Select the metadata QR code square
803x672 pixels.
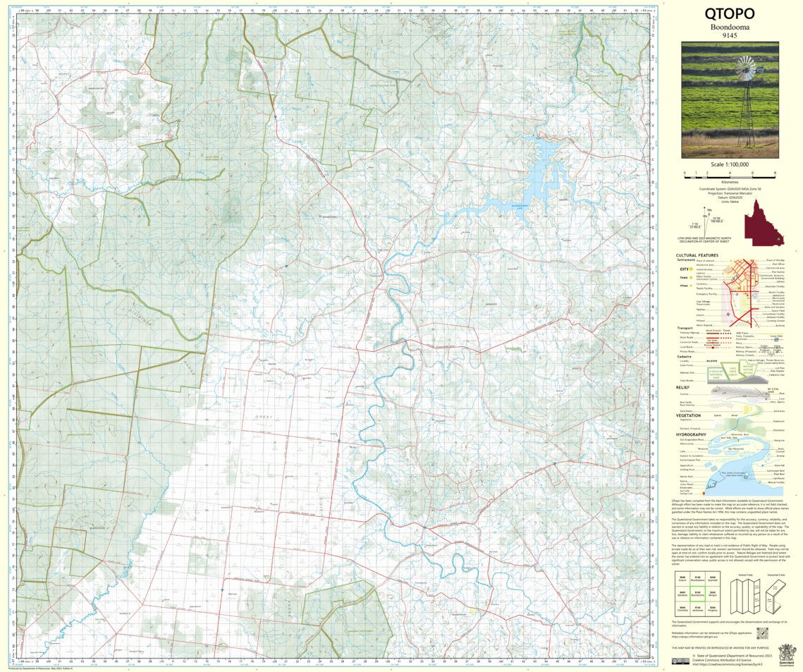762,633
